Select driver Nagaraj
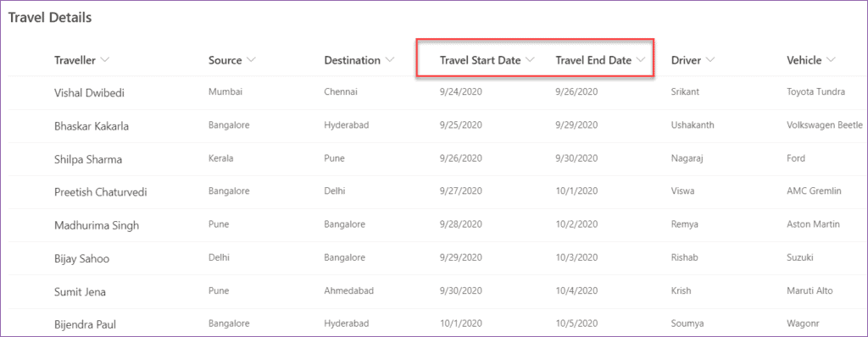The width and height of the screenshot is (868, 337). click(687, 158)
